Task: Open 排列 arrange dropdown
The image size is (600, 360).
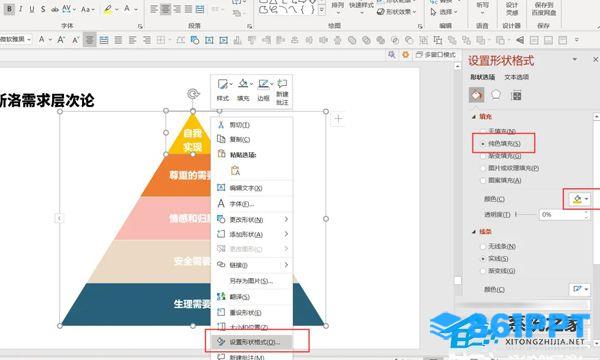Action: tap(337, 8)
